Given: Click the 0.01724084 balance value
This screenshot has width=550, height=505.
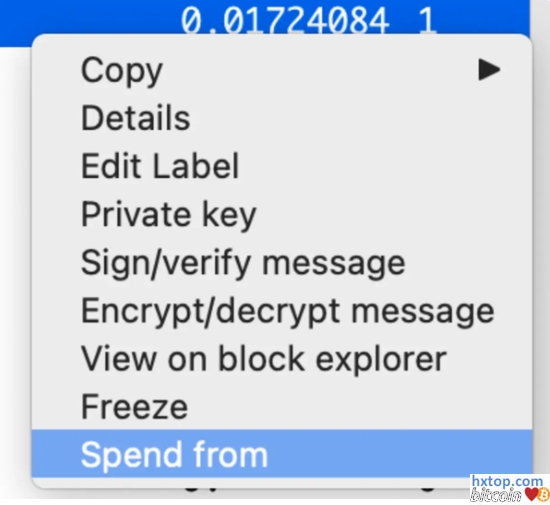Looking at the screenshot, I should (285, 20).
